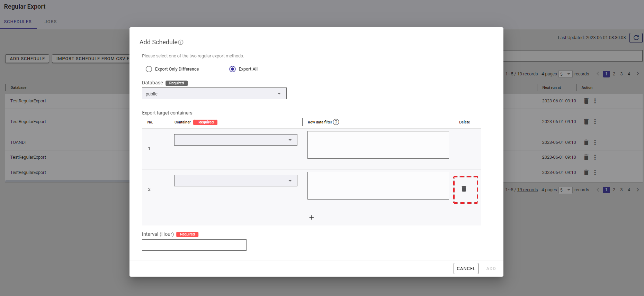
Task: Switch to the Jobs tab
Action: coord(51,22)
